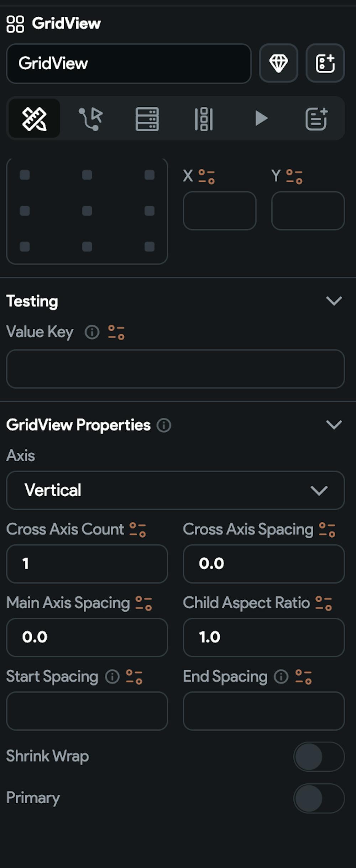Screen dimensions: 356x868
Task: Open the Actions flow tab icon
Action: 91,118
